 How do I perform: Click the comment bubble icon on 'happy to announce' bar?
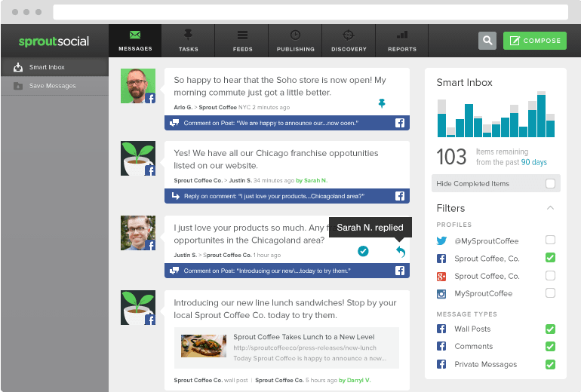174,123
